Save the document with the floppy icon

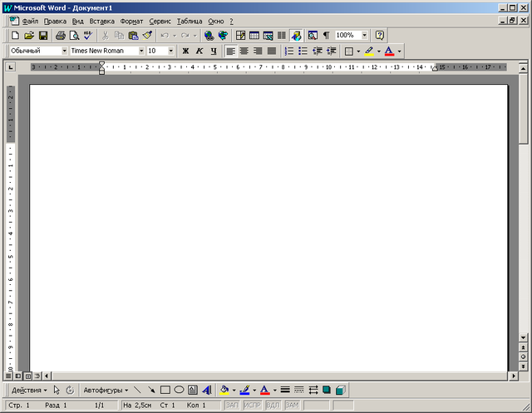(x=43, y=35)
